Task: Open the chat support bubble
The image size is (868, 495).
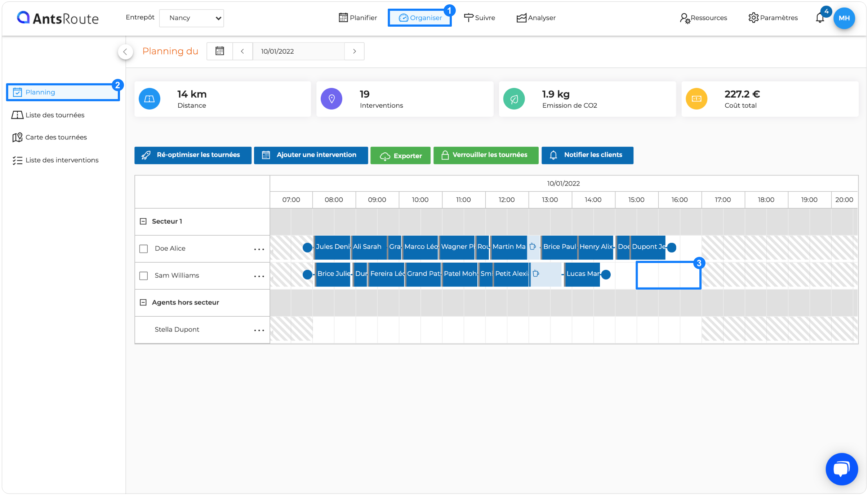Action: (x=842, y=469)
